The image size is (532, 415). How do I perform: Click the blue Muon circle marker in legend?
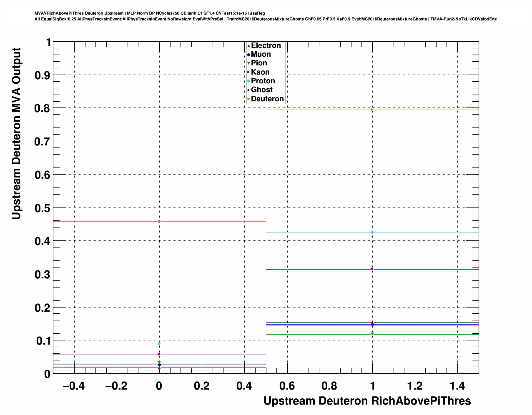248,55
